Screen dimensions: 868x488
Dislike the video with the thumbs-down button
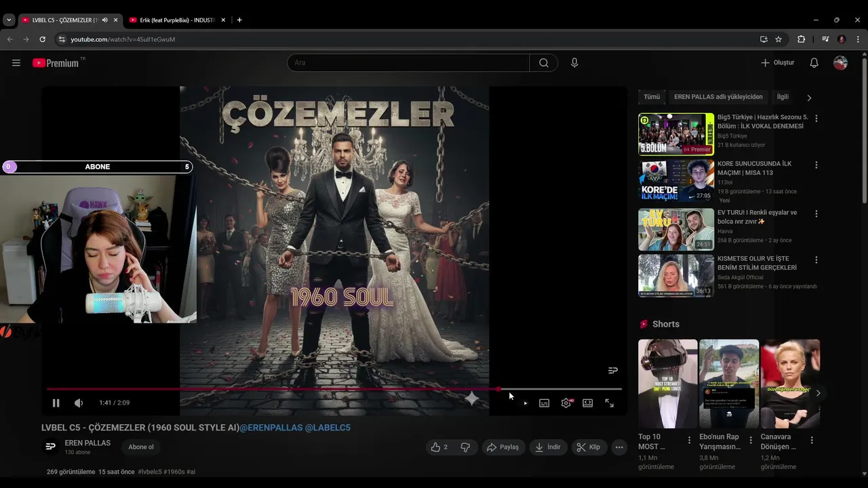click(465, 447)
